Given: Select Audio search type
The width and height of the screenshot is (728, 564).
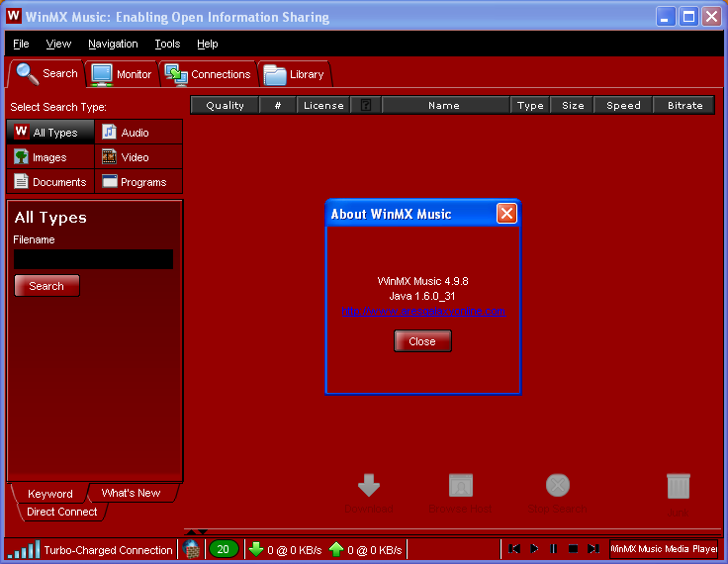Looking at the screenshot, I should tap(138, 132).
